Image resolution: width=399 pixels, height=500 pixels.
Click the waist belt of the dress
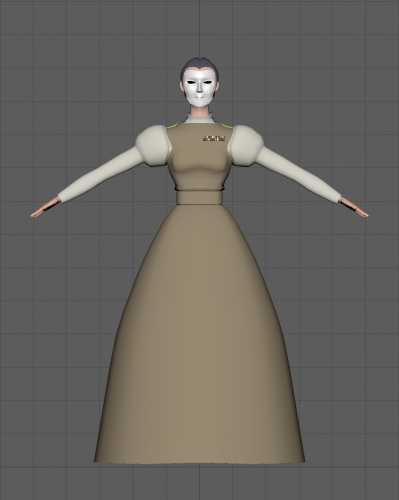click(199, 197)
